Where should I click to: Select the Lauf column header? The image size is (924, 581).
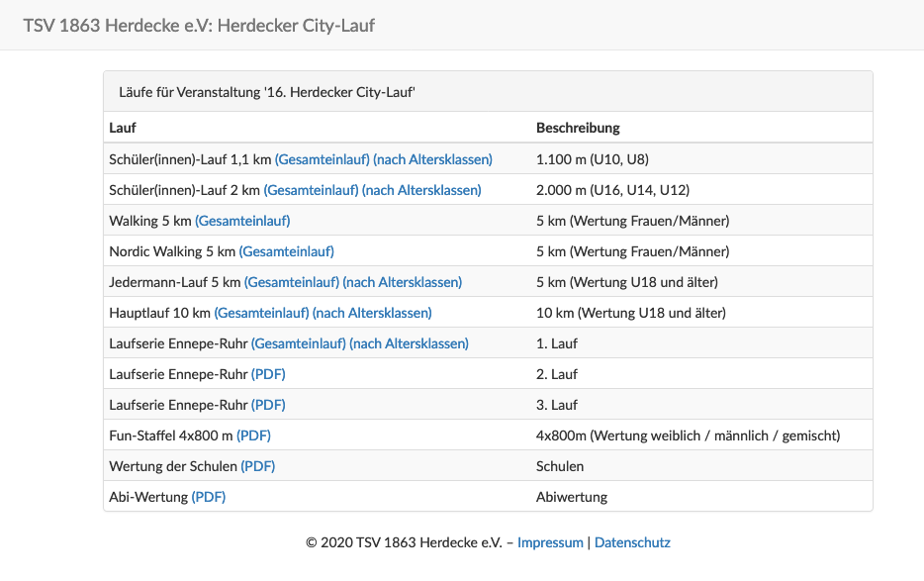coord(120,127)
